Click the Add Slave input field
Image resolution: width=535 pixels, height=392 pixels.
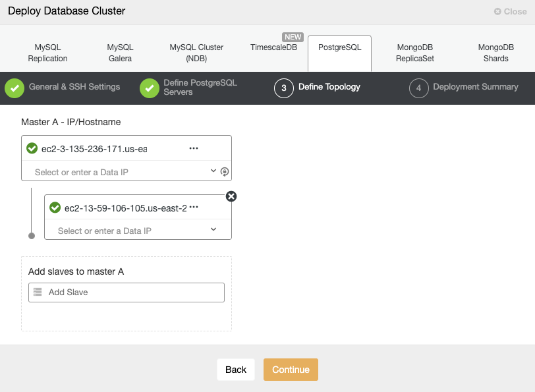(127, 293)
